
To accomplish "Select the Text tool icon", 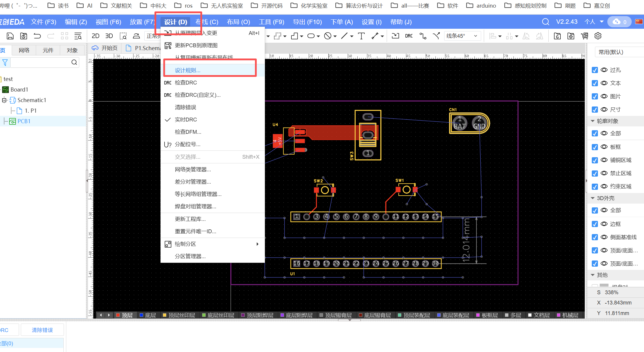I will [x=361, y=36].
